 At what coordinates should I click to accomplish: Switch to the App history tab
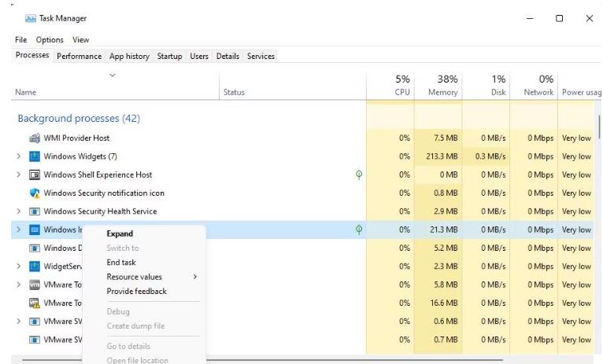point(129,56)
